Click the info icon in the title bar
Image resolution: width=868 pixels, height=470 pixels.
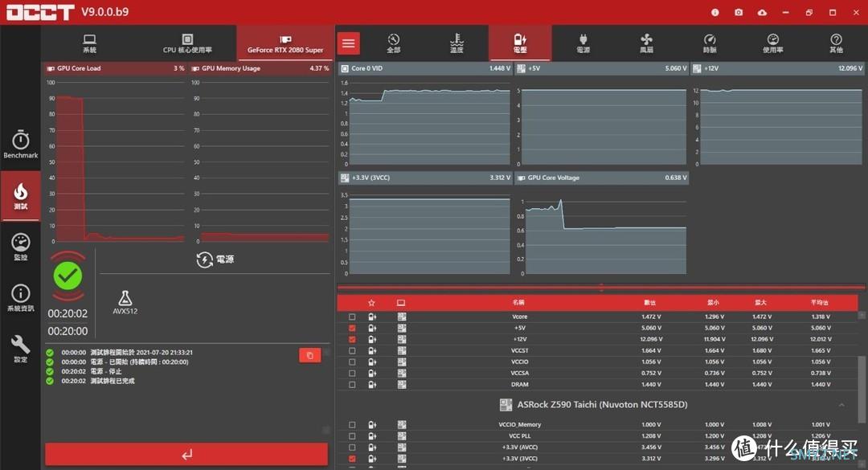(x=715, y=12)
